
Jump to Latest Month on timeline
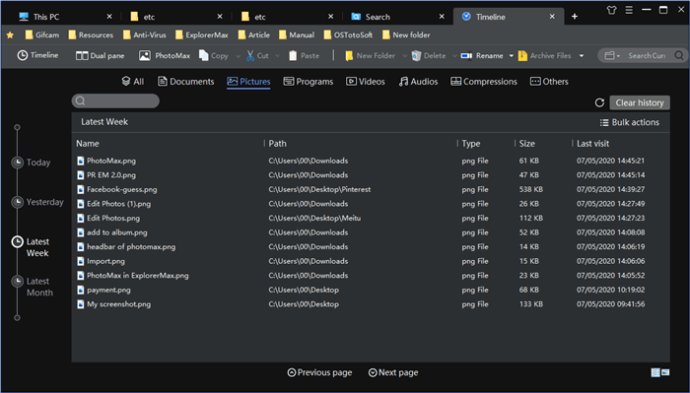(32, 286)
